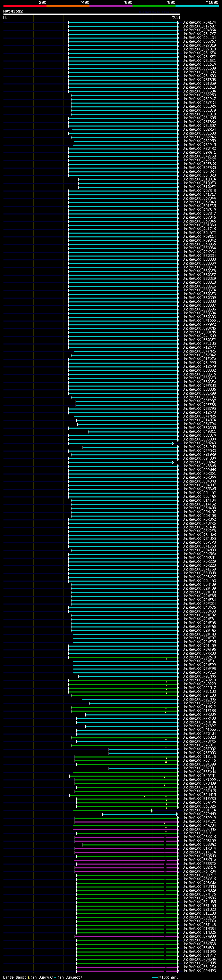Open hit UniRef100_Q83PI7

(199, 875)
